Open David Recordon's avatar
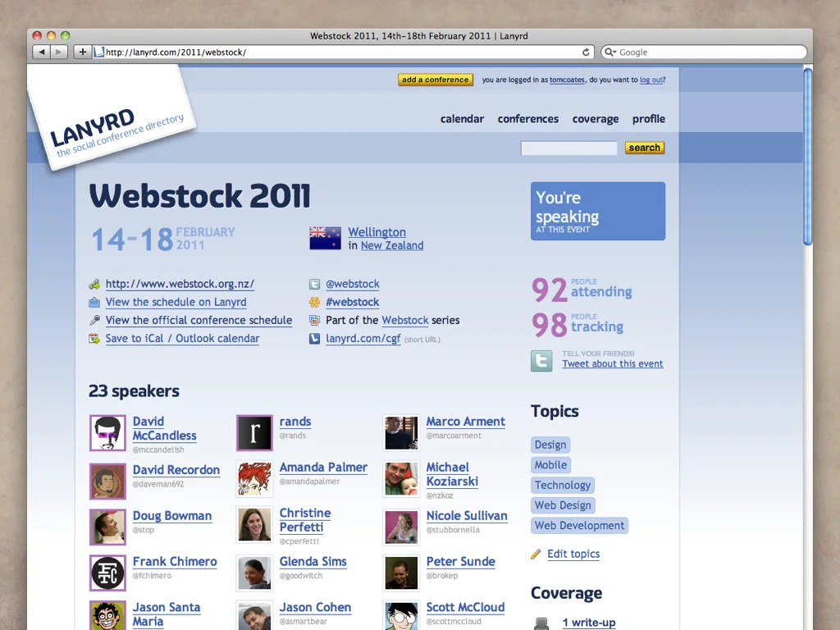 coord(107,481)
